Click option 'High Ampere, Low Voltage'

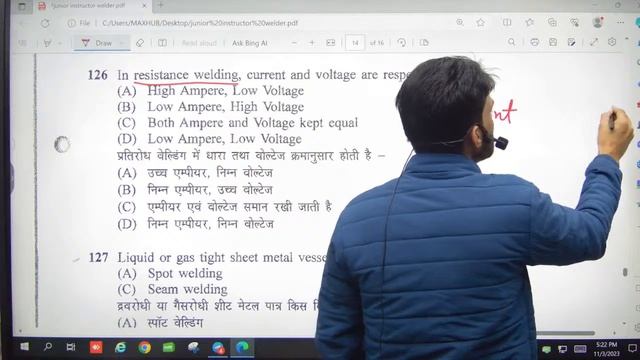[225, 91]
